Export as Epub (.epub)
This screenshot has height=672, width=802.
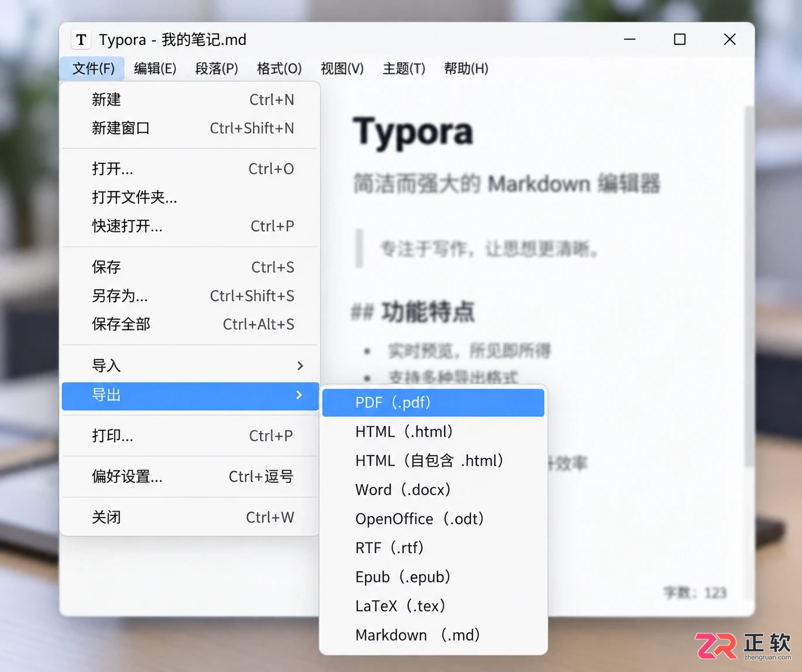433,577
